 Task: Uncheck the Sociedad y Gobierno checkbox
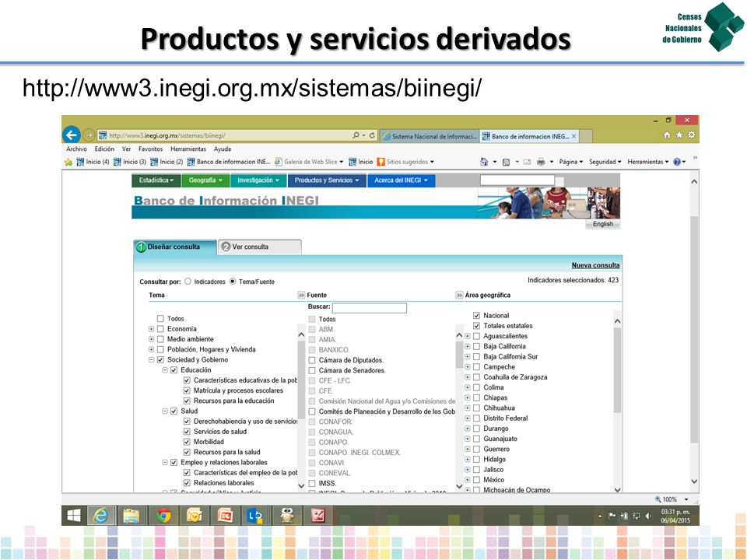pyautogui.click(x=160, y=359)
